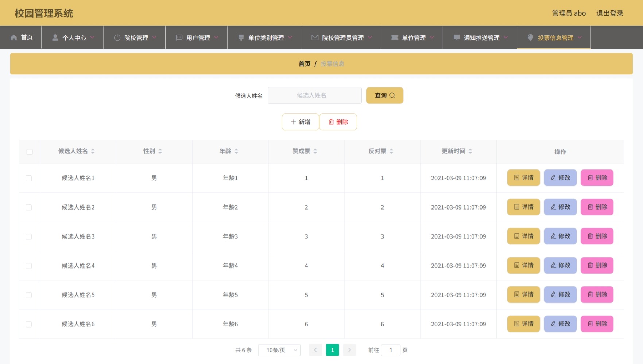Check the box for 候选人姓名5 row
Screen dimensions: 643x364
29,295
